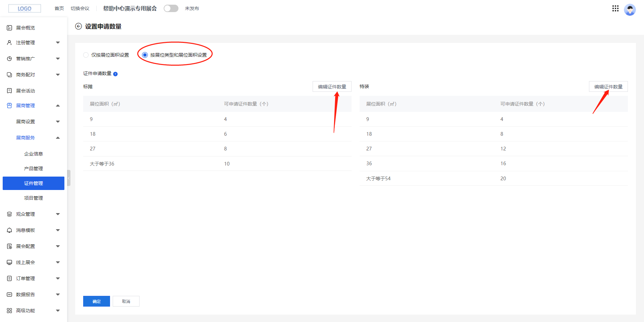Click the 高级功能 grid icon
The image size is (644, 322).
pyautogui.click(x=9, y=311)
